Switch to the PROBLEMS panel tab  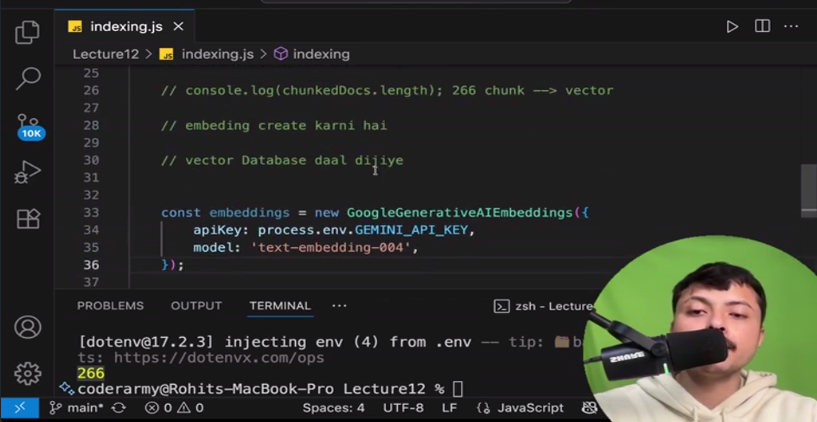coord(110,306)
